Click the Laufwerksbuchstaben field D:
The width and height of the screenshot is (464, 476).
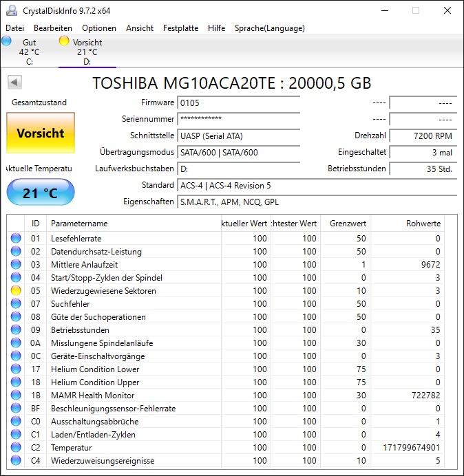coord(238,169)
